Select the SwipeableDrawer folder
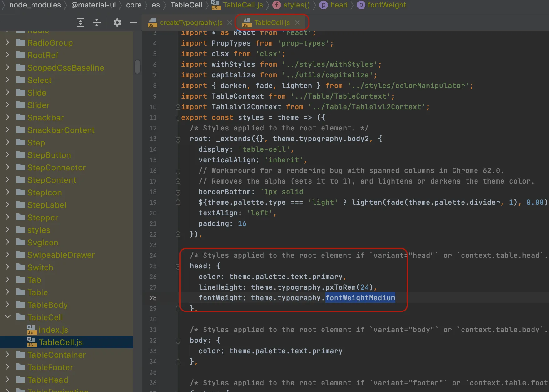 [61, 255]
